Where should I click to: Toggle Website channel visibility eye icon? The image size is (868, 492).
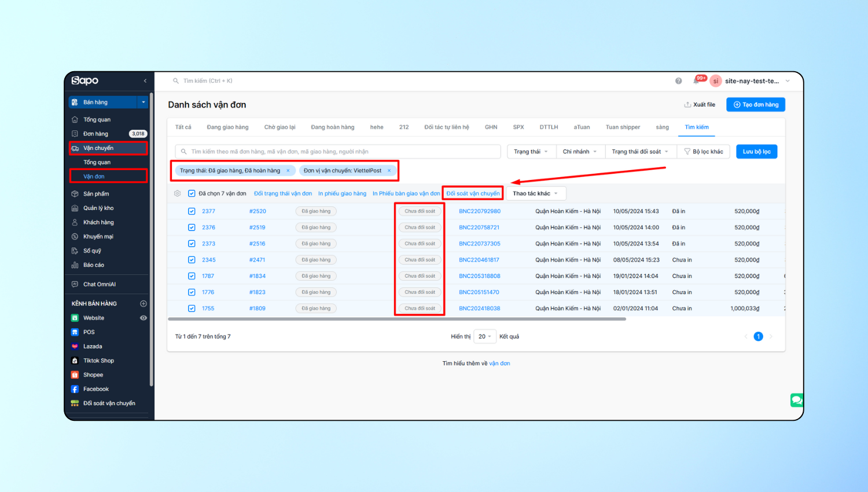[144, 318]
